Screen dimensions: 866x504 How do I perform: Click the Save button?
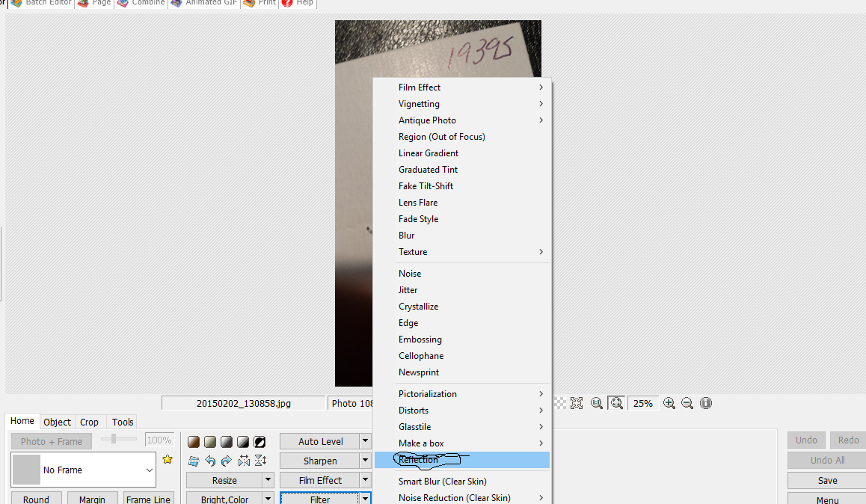827,481
